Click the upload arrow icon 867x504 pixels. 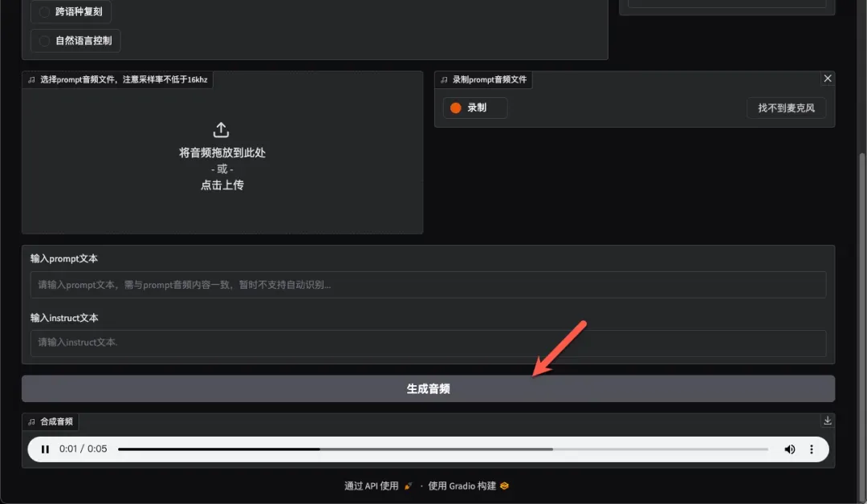click(x=222, y=130)
